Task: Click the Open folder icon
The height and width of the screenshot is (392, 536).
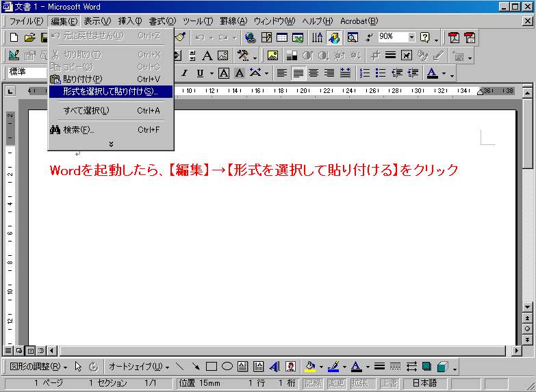Action: click(x=29, y=37)
